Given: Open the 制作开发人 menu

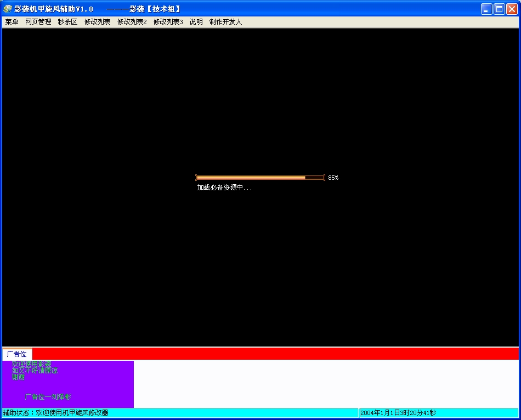Looking at the screenshot, I should click(x=225, y=22).
